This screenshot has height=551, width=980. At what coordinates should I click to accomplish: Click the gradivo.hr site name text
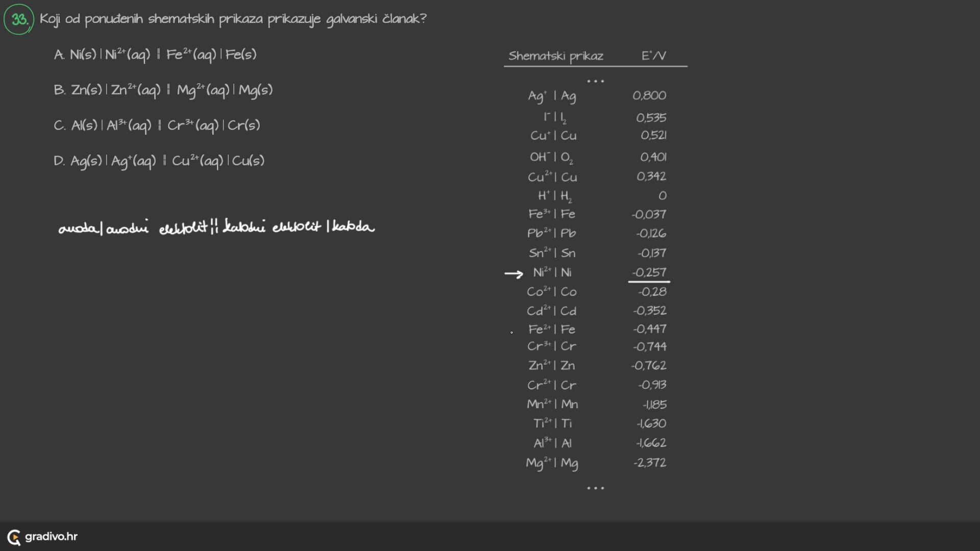coord(51,537)
